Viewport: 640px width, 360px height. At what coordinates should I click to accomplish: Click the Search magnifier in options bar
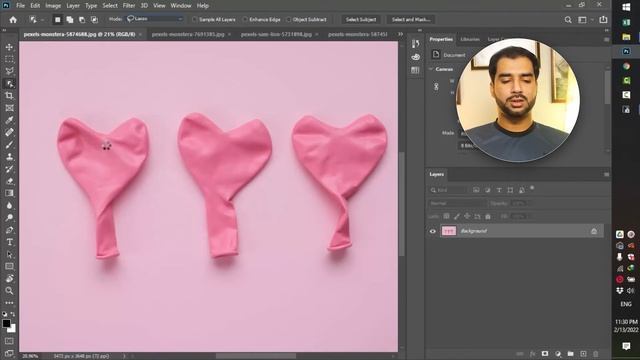click(568, 20)
